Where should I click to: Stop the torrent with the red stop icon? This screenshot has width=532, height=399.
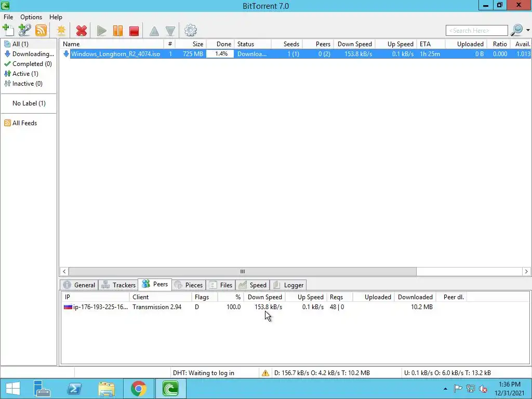tap(134, 31)
